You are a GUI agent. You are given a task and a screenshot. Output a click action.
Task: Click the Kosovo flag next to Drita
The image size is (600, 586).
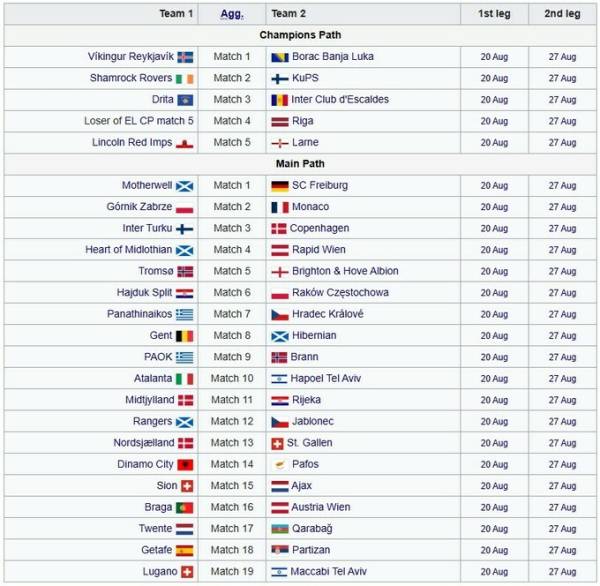185,100
